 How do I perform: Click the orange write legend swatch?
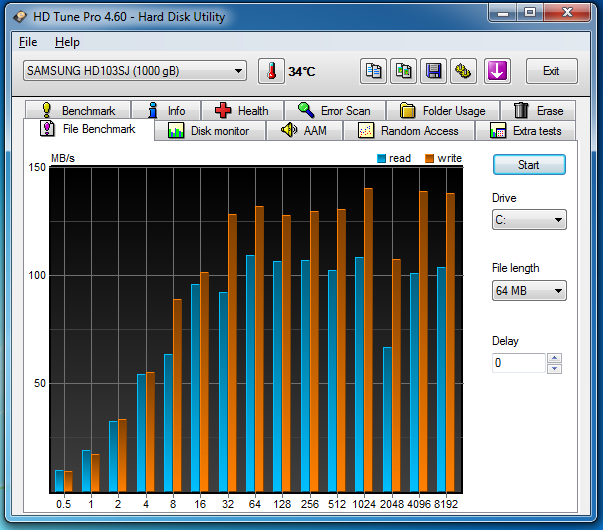(x=430, y=158)
